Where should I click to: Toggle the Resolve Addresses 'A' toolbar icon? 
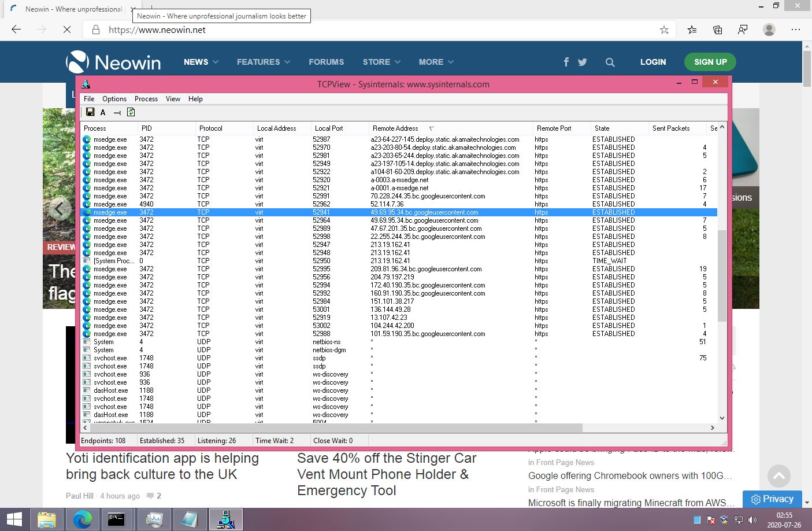click(103, 112)
